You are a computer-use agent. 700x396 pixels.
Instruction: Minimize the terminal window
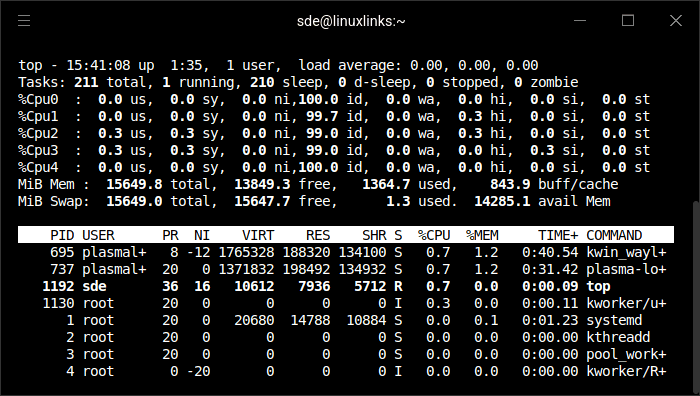pos(580,21)
